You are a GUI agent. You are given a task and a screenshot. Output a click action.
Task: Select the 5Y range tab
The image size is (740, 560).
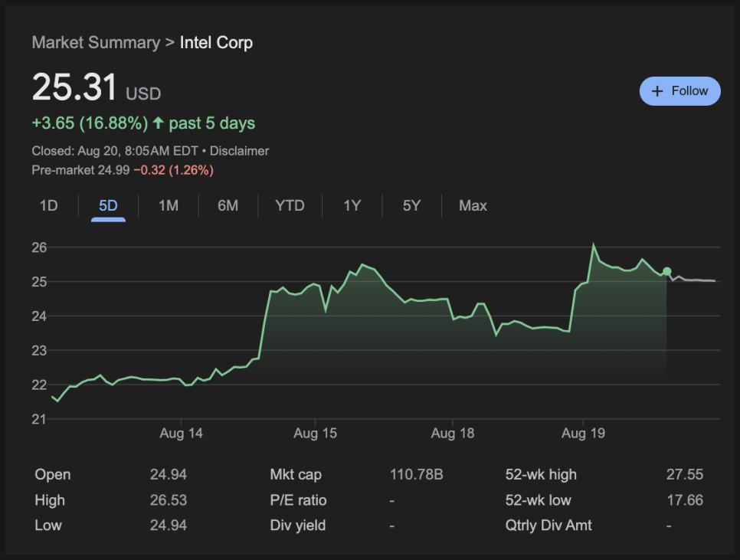pos(411,206)
